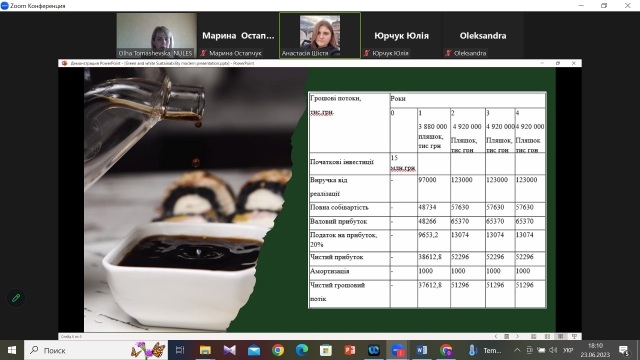The image size is (640, 360).
Task: Click the Zoom Конференция window title
Action: pyautogui.click(x=38, y=6)
